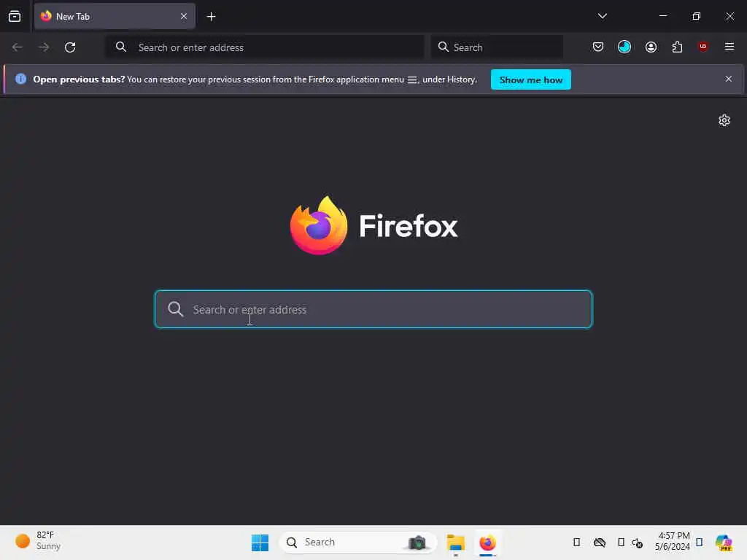
Task: Restore down the Firefox window
Action: (x=697, y=16)
